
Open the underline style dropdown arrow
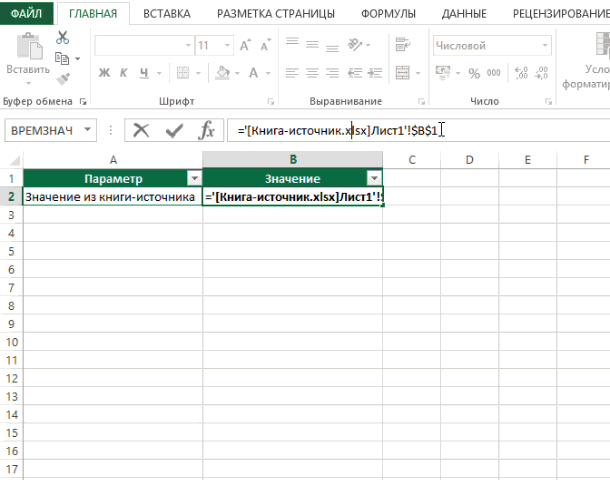pyautogui.click(x=159, y=73)
